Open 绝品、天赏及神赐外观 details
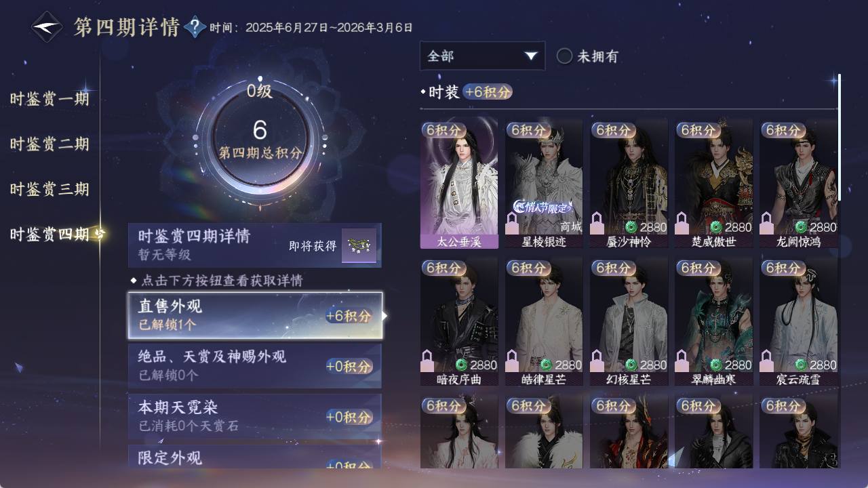This screenshot has height=488, width=868. pos(255,366)
